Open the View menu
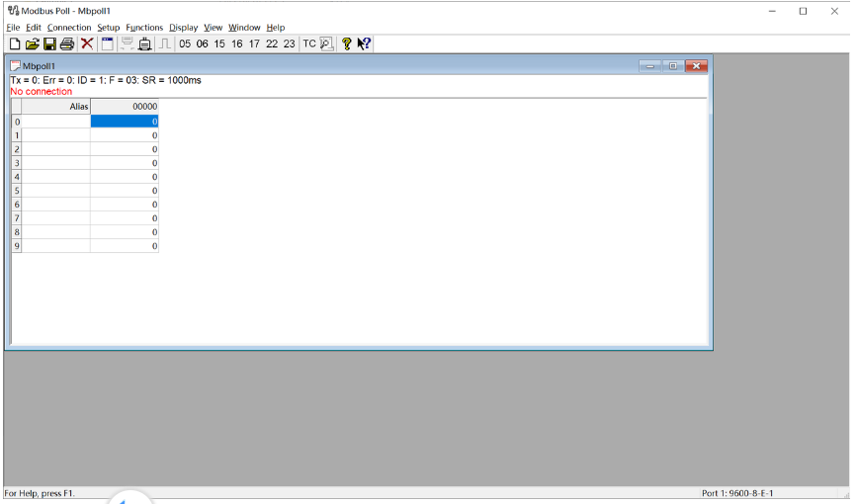The height and width of the screenshot is (504, 859). coord(214,28)
